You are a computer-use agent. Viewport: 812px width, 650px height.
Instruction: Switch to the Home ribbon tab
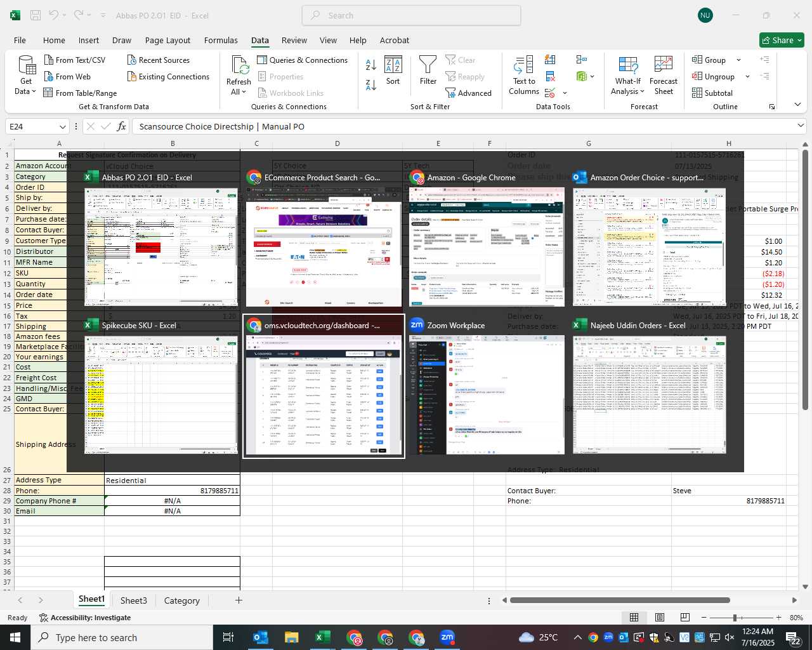tap(54, 40)
